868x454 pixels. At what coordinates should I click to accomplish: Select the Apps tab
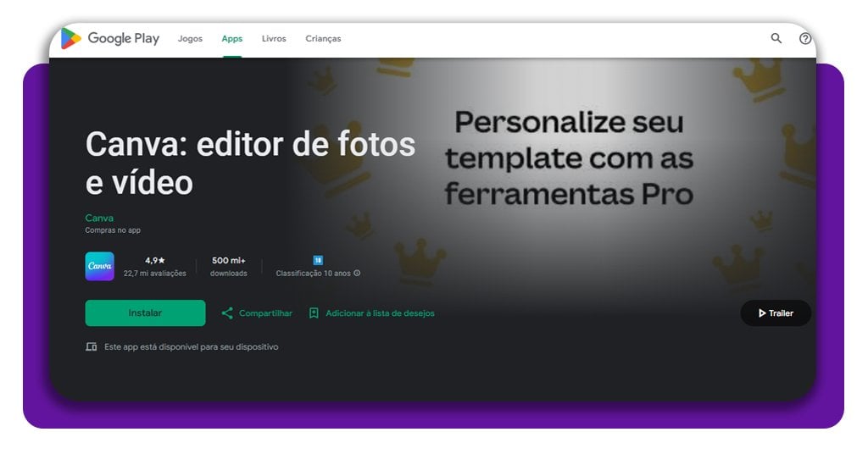232,39
